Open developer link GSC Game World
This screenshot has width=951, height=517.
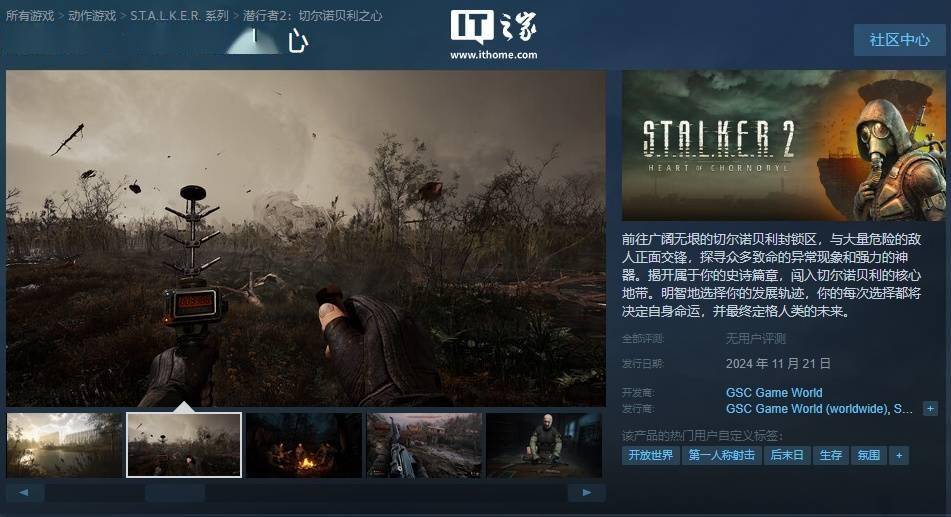tap(774, 393)
